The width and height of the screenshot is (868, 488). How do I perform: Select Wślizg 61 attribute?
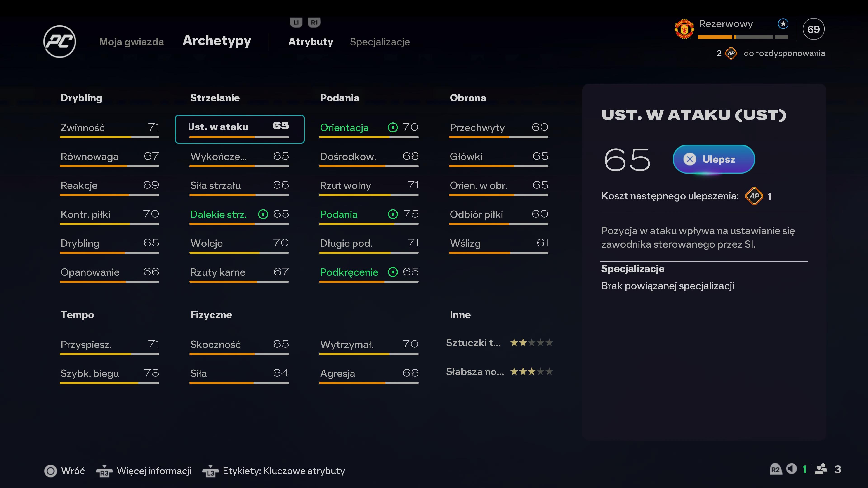point(499,246)
